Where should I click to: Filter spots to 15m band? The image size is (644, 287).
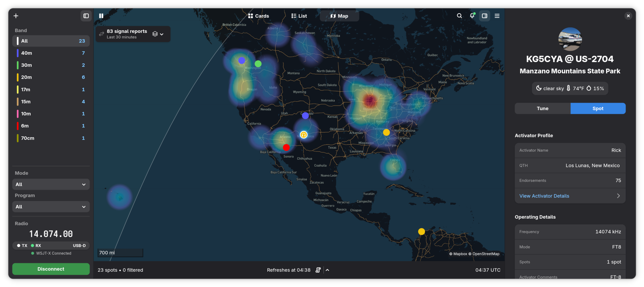pos(51,101)
